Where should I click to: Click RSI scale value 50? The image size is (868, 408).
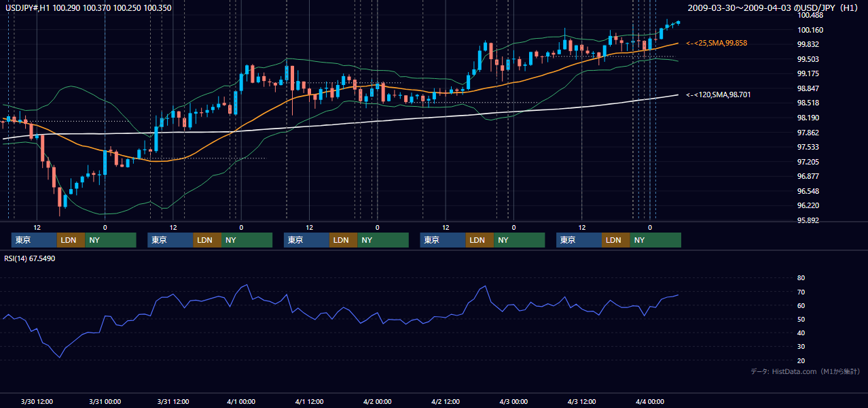[x=801, y=319]
